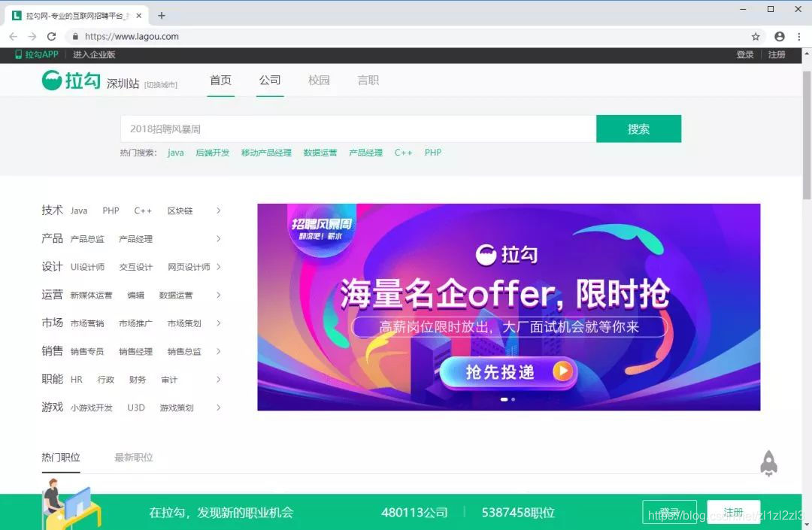This screenshot has height=530, width=812.
Task: Close the Lagou browser tab
Action: click(139, 16)
